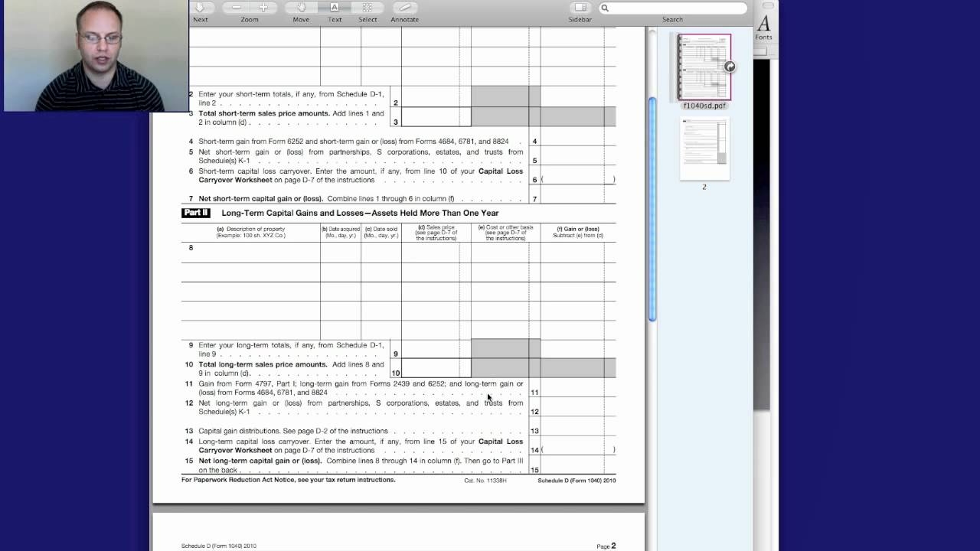The height and width of the screenshot is (551, 980).
Task: Click the line 7 net short-term gain box
Action: coord(571,198)
